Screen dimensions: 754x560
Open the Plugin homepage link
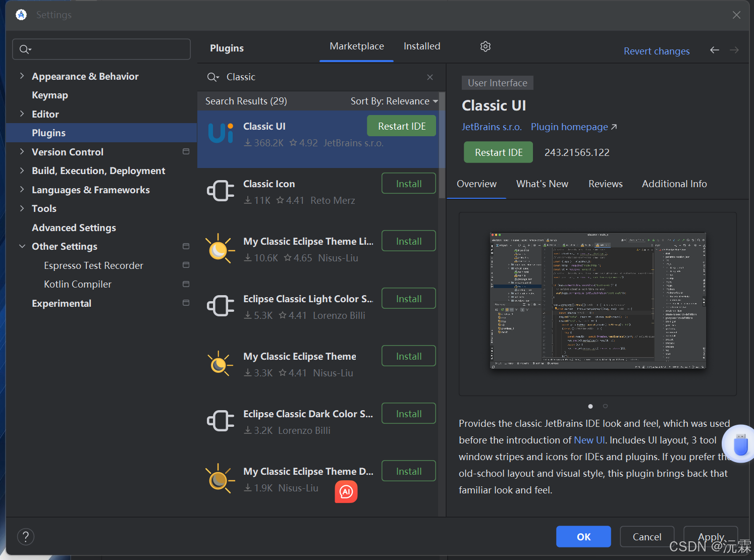click(x=574, y=127)
